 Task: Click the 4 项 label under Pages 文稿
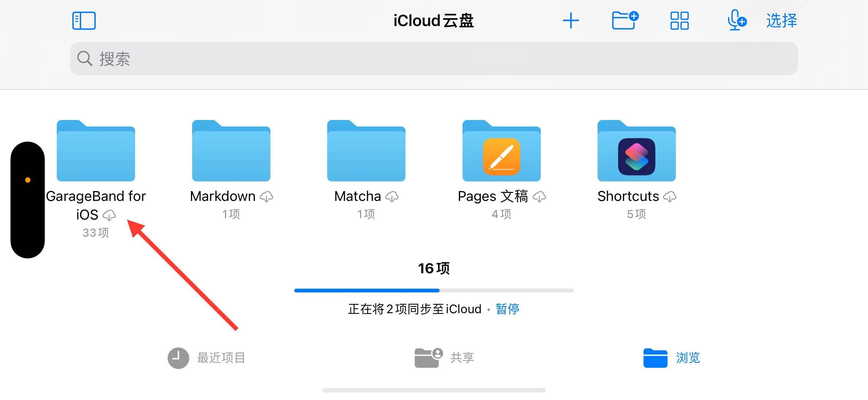coord(501,214)
